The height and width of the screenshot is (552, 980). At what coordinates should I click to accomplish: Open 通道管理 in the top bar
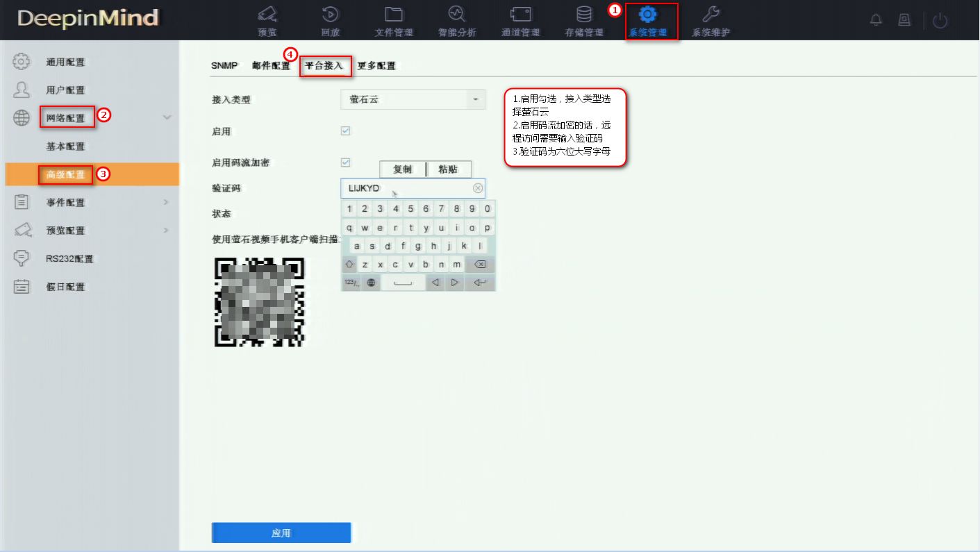[x=520, y=21]
